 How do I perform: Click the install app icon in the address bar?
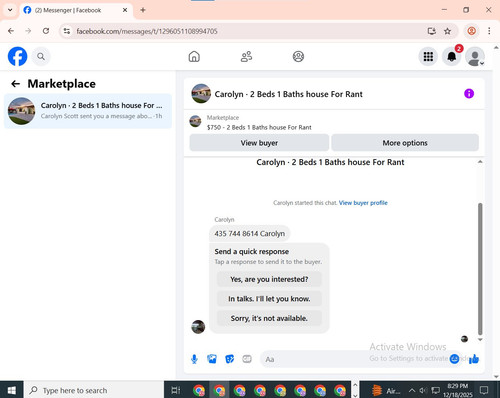[432, 31]
